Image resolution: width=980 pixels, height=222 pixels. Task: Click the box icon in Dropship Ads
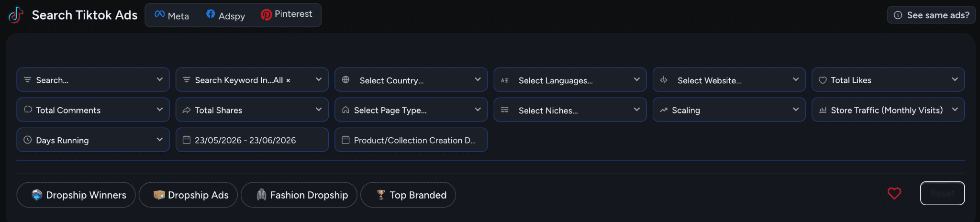tap(159, 195)
